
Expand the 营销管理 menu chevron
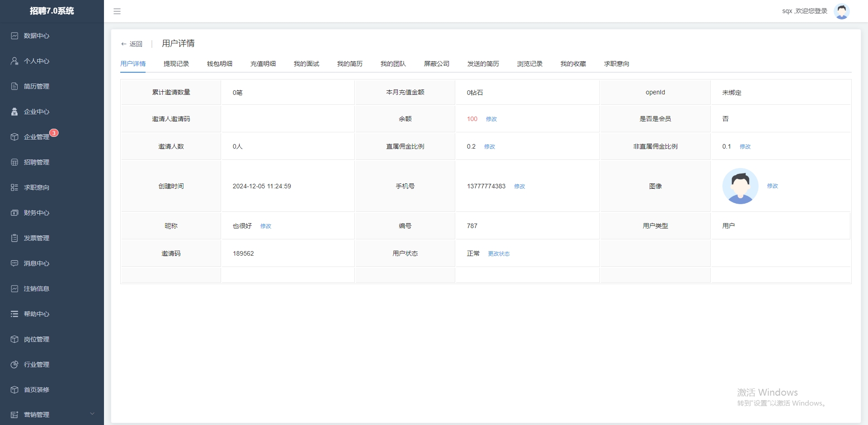click(x=92, y=414)
